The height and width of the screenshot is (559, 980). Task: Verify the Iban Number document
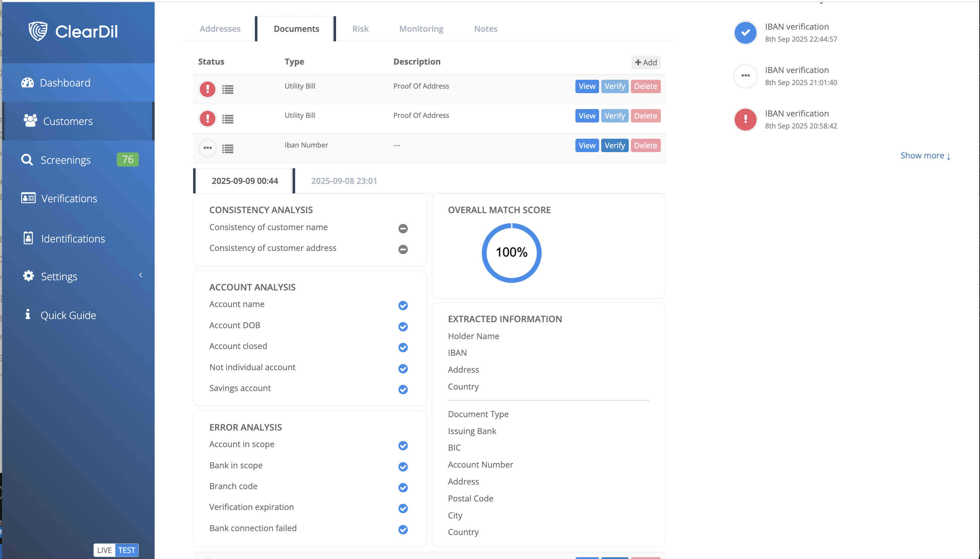pos(614,145)
